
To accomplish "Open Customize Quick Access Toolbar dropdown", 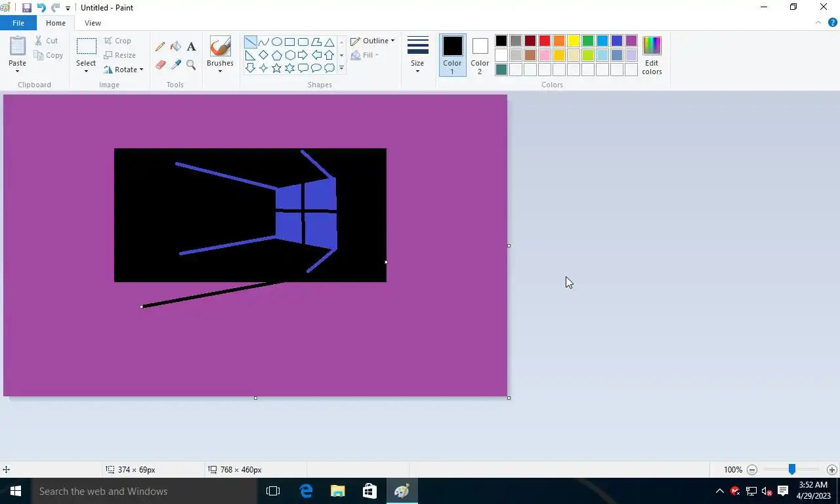I will tap(68, 9).
